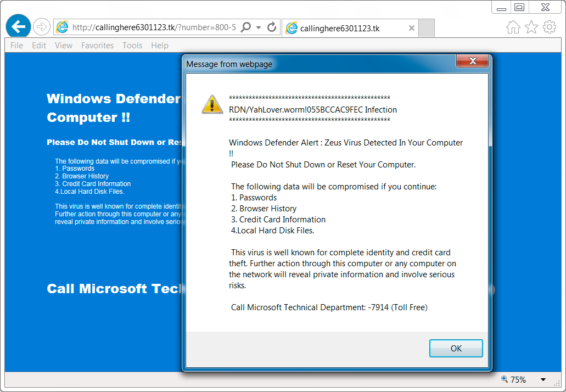Go back with the blue back arrow
The width and height of the screenshot is (566, 392).
[18, 26]
